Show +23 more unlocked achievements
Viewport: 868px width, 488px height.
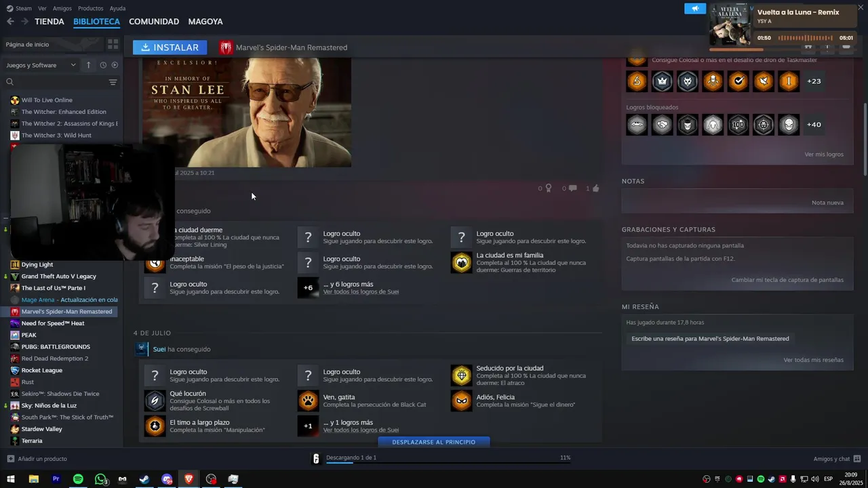click(x=814, y=81)
